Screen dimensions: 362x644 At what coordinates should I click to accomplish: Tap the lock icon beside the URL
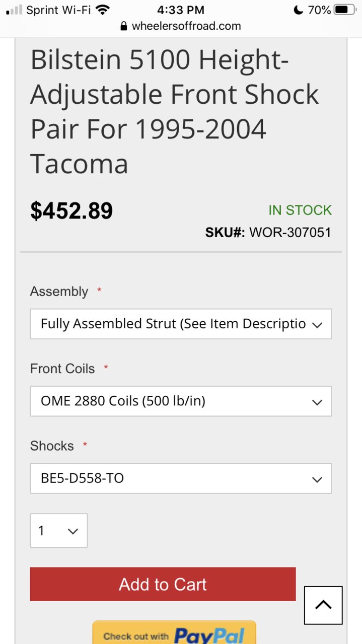pyautogui.click(x=124, y=26)
